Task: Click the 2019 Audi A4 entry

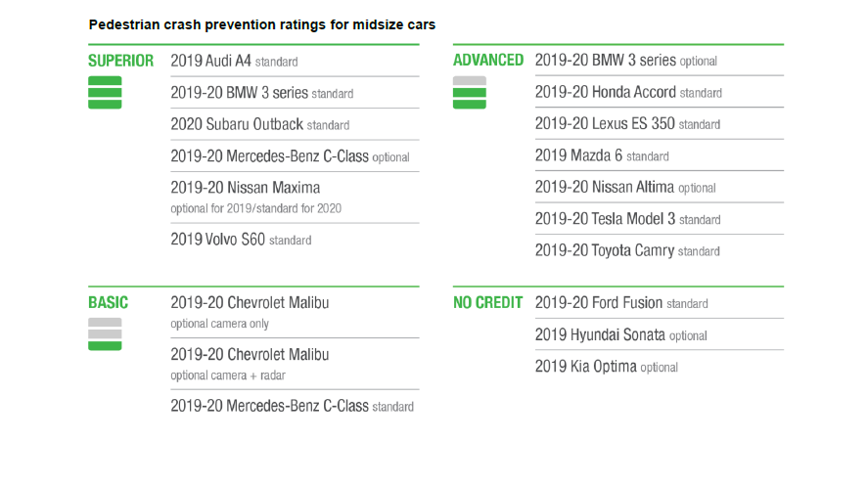Action: [x=234, y=61]
